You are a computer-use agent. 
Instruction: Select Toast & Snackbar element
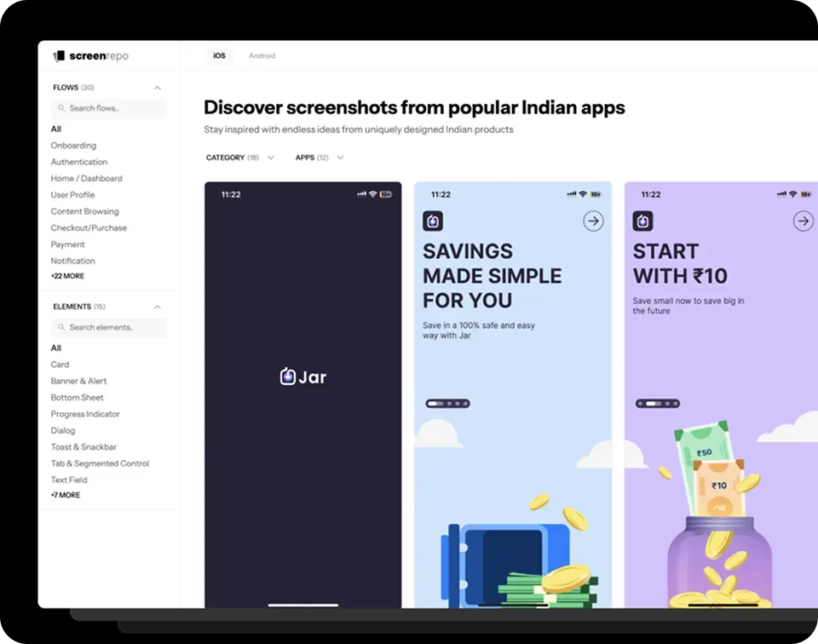84,447
